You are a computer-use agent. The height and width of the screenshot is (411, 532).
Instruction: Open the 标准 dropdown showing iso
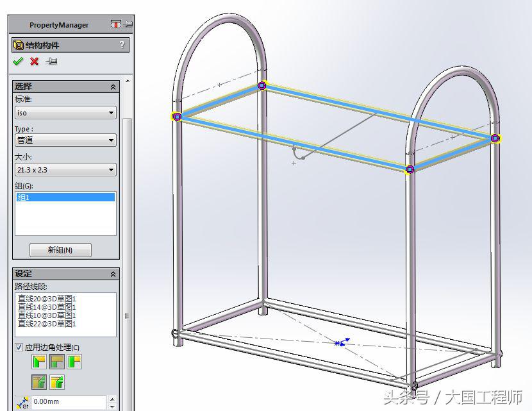tap(112, 112)
